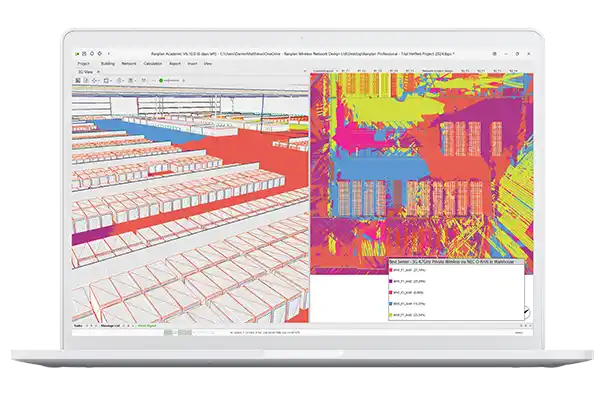Viewport: 604px width, 394px height.
Task: Select the 3D View tab
Action: (86, 72)
